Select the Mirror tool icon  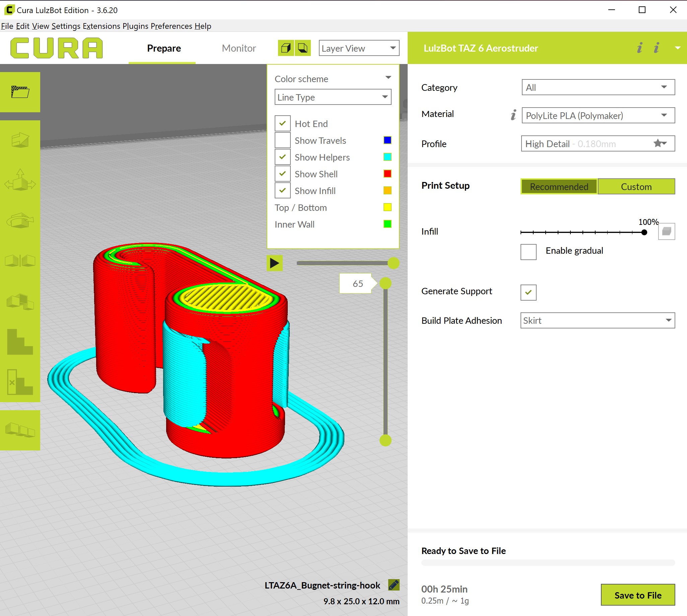[20, 261]
